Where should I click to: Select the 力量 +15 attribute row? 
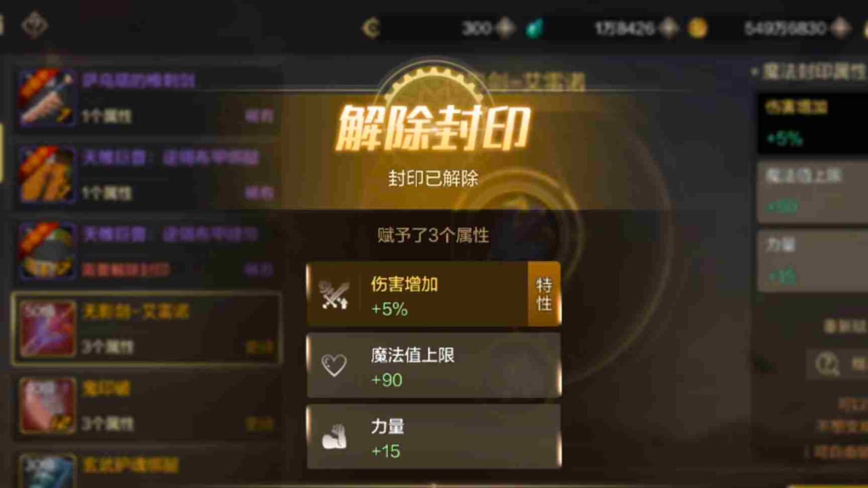click(433, 437)
